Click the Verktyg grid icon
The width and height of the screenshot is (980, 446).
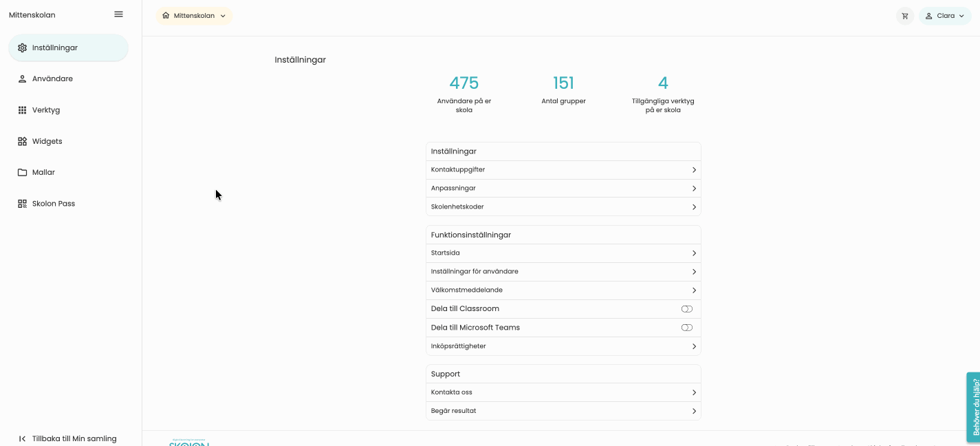coord(22,110)
